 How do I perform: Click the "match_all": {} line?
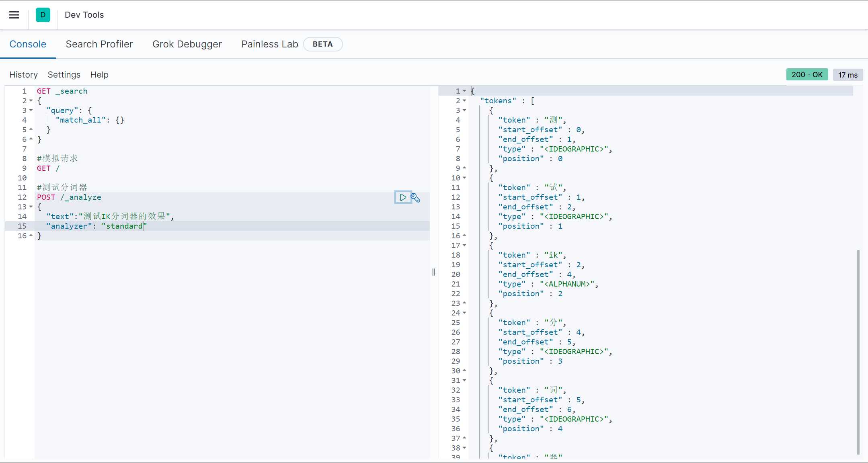tap(90, 120)
